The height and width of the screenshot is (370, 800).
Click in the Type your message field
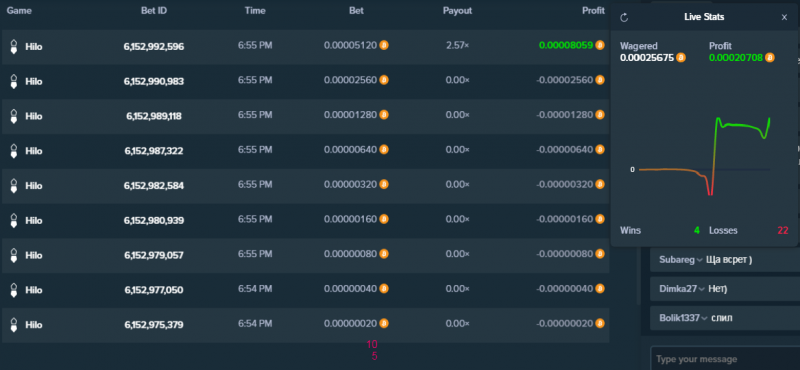[x=725, y=359]
